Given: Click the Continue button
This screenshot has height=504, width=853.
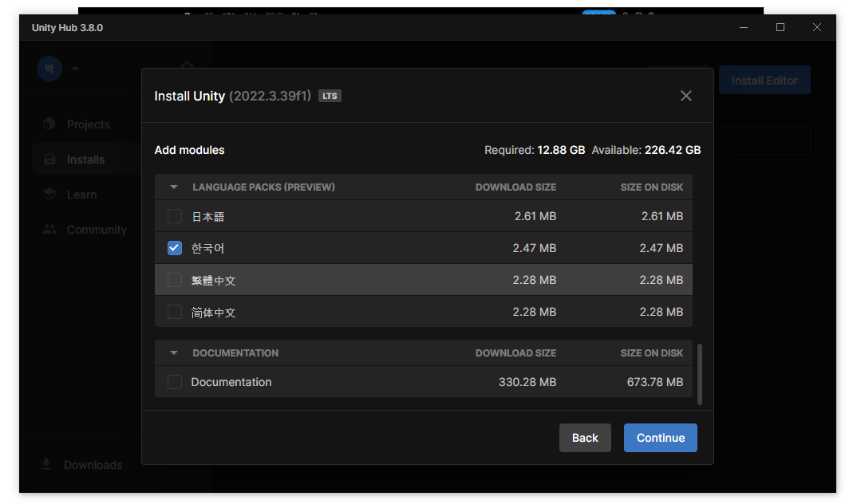Looking at the screenshot, I should pos(660,438).
